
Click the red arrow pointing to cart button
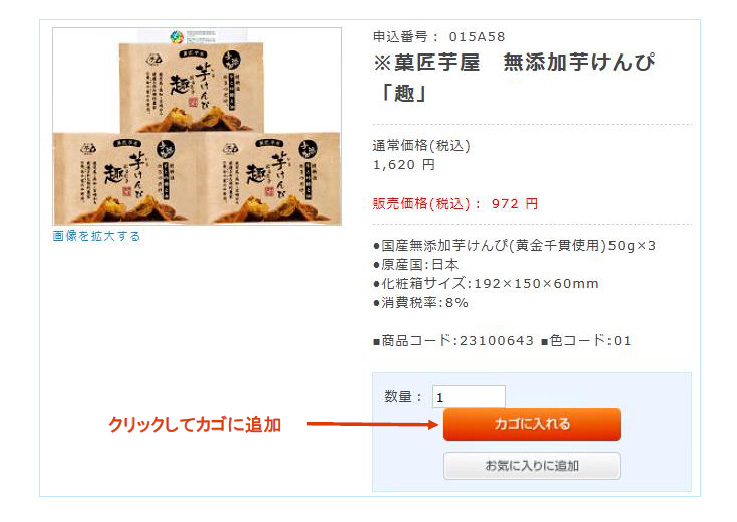[x=372, y=424]
